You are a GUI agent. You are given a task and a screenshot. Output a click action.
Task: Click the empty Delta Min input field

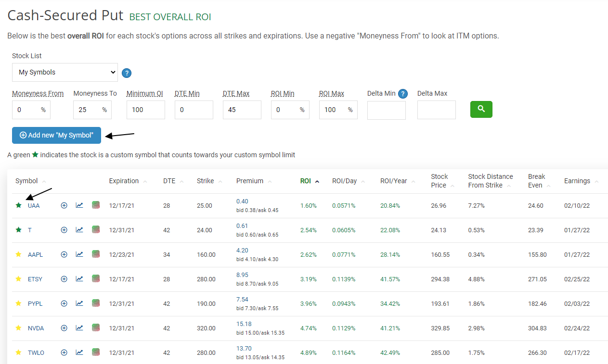pyautogui.click(x=387, y=110)
